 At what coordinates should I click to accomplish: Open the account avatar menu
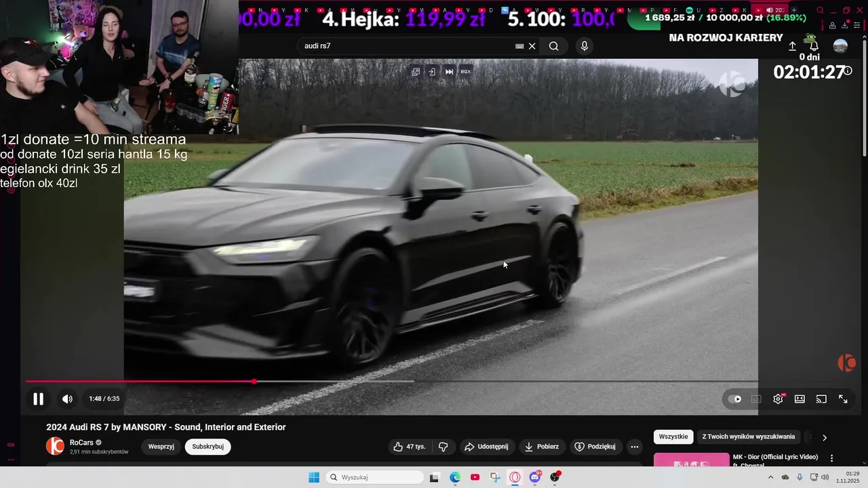click(840, 46)
